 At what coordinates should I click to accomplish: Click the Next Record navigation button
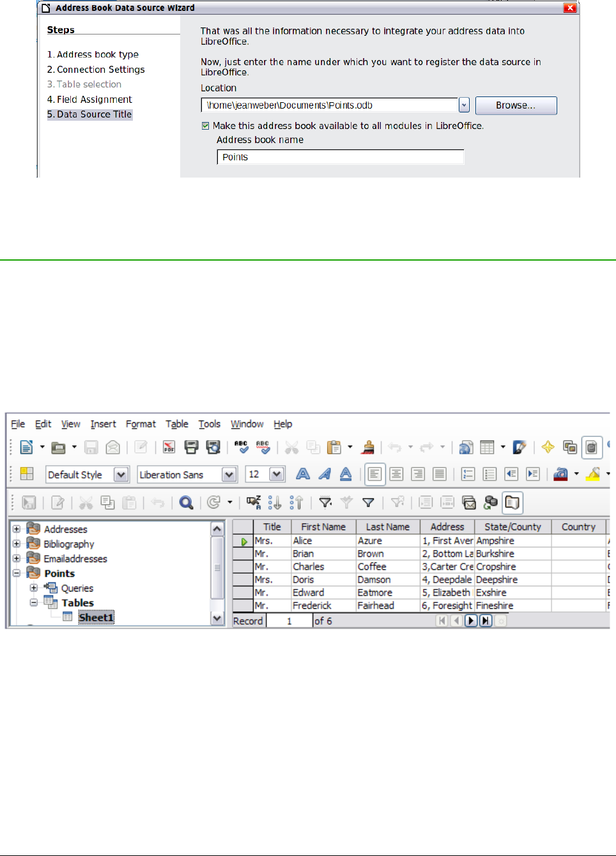471,620
